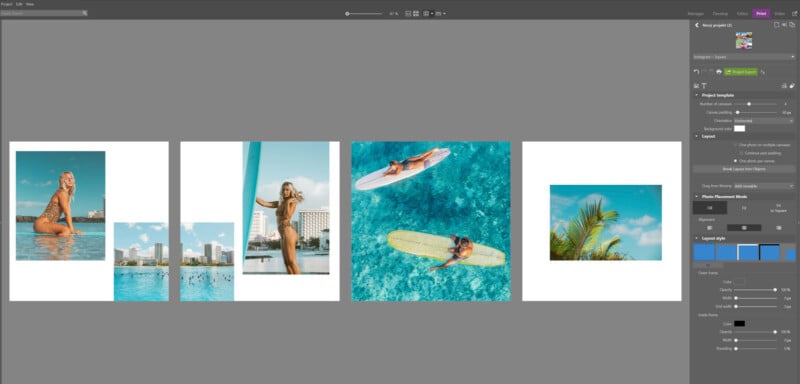Select the Fill to Square placement mode
Image resolution: width=800 pixels, height=384 pixels.
pyautogui.click(x=778, y=208)
